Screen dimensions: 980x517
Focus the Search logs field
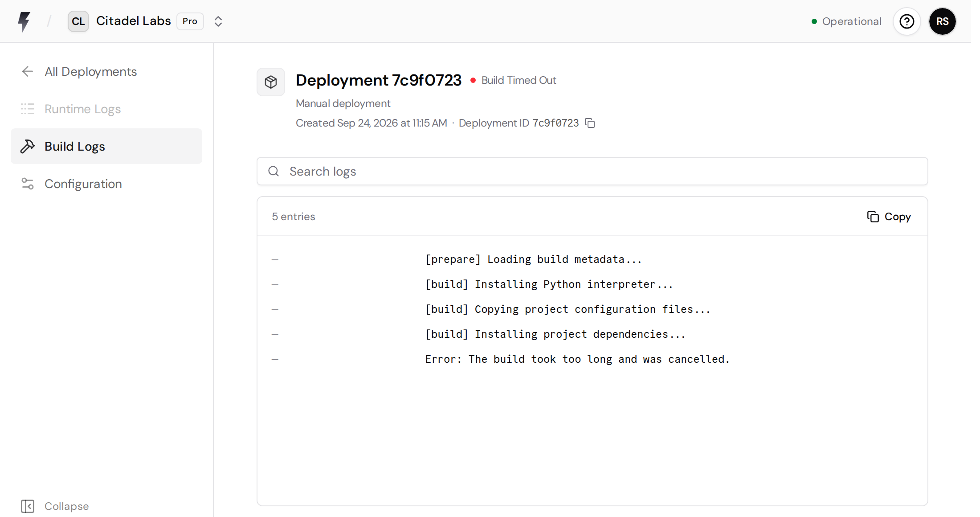pos(592,171)
